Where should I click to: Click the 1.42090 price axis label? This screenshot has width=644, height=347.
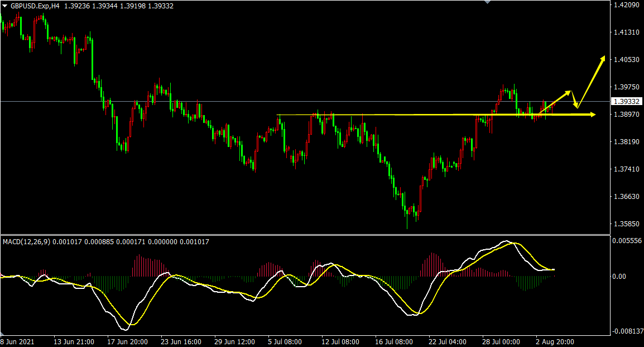[626, 5]
